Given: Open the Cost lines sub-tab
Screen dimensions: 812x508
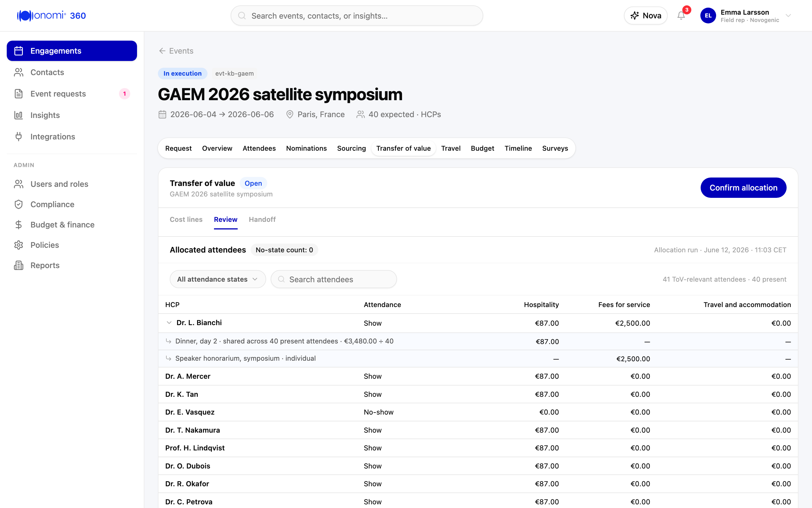Looking at the screenshot, I should click(x=186, y=219).
